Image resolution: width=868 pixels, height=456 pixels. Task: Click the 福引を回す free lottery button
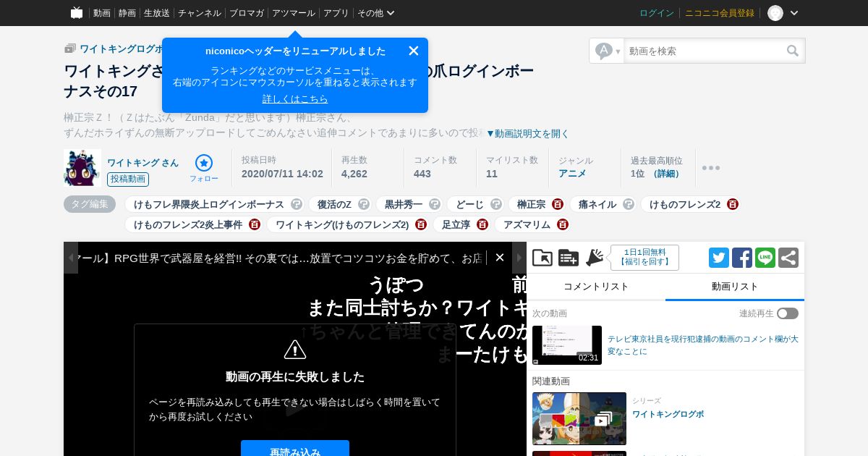[644, 258]
